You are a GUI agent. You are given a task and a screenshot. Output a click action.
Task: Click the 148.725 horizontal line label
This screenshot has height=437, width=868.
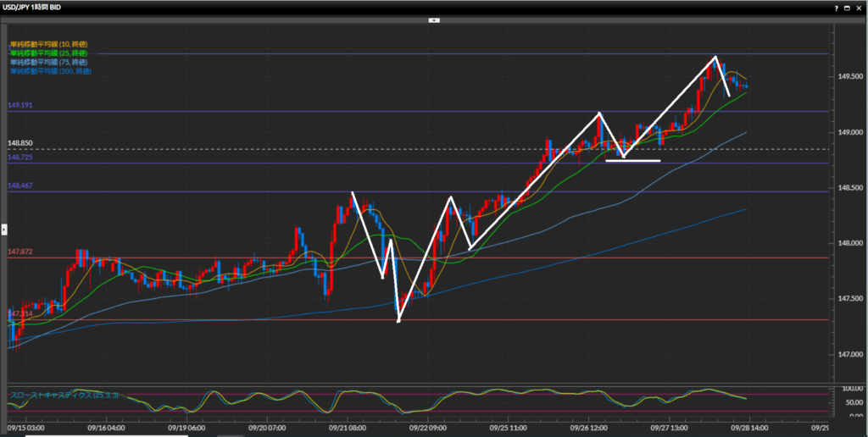coord(19,158)
